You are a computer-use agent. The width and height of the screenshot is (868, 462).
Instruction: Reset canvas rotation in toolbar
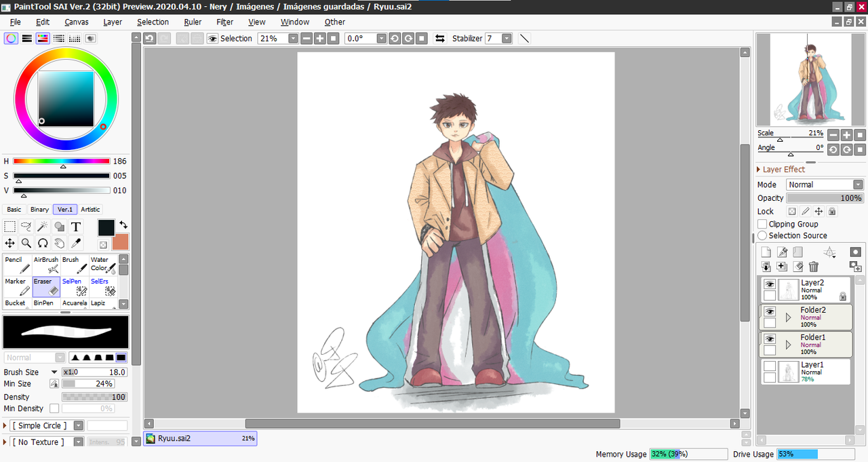coord(422,39)
